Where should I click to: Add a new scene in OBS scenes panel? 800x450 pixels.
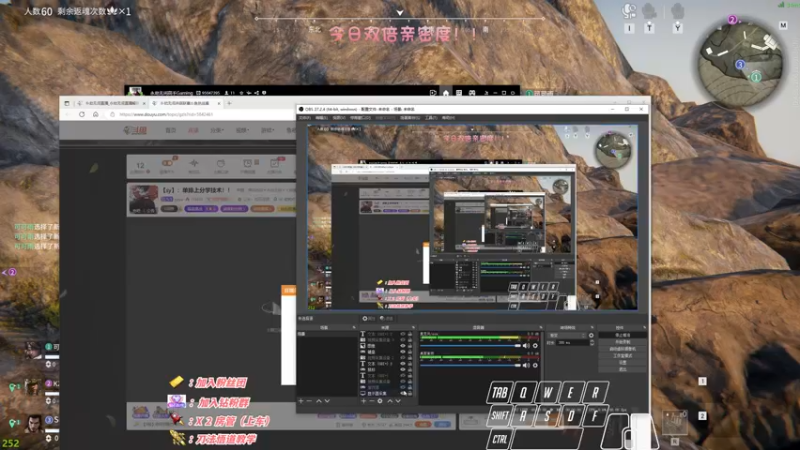pos(301,401)
